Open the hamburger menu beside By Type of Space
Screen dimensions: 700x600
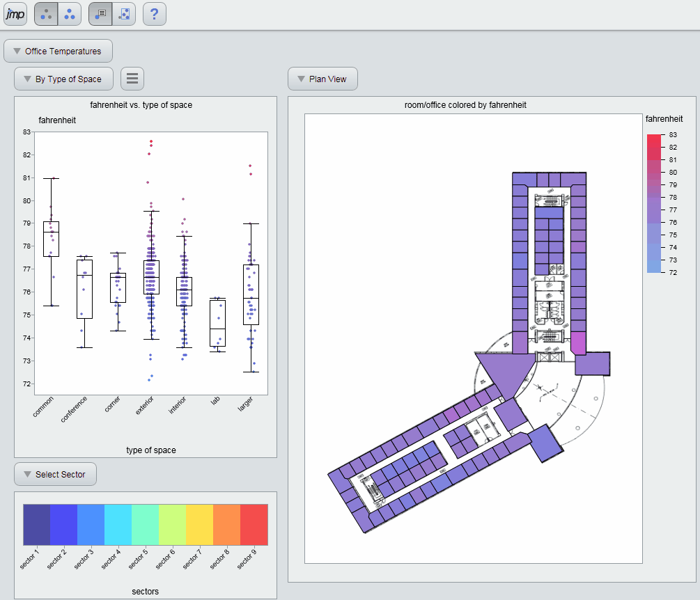pyautogui.click(x=132, y=79)
